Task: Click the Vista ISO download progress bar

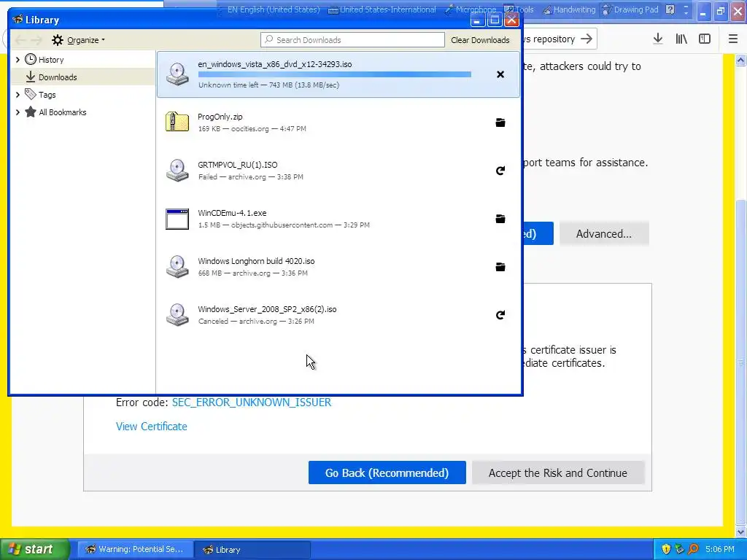Action: coord(334,74)
